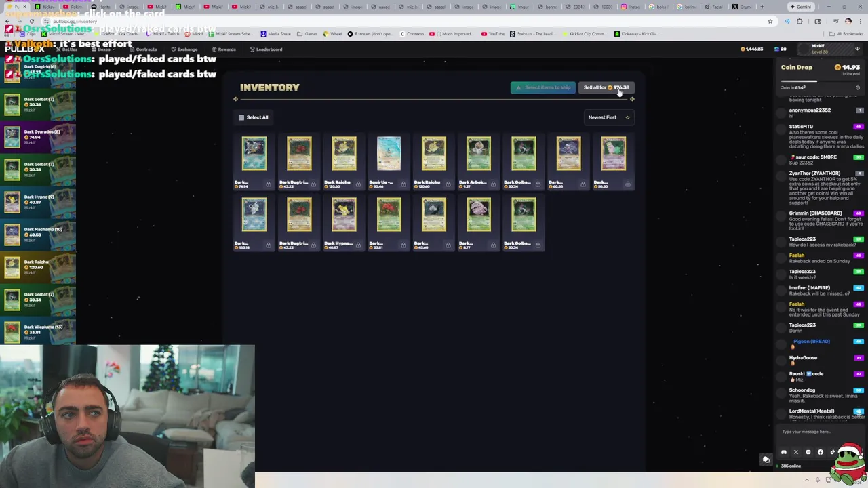Click the Pigeon (BREAD) username in chat
868x488 pixels.
point(811,342)
